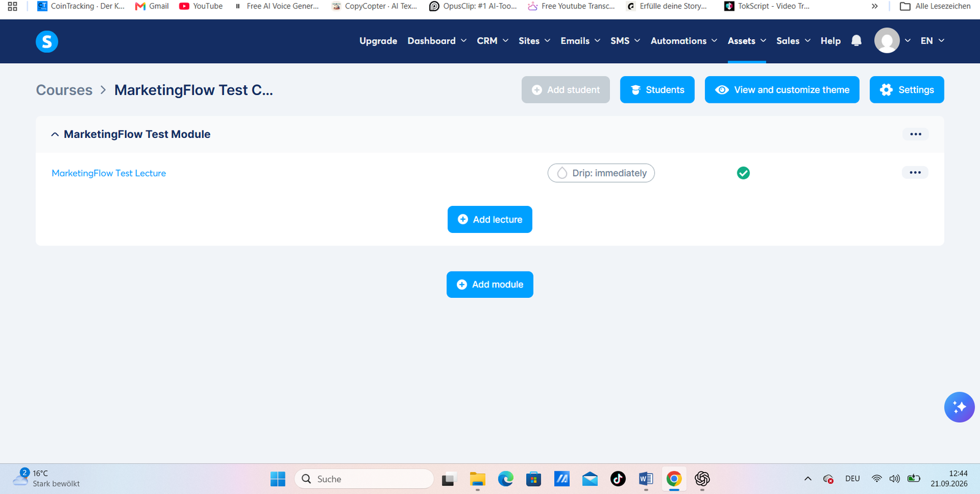Click the Upgrade link

point(378,41)
